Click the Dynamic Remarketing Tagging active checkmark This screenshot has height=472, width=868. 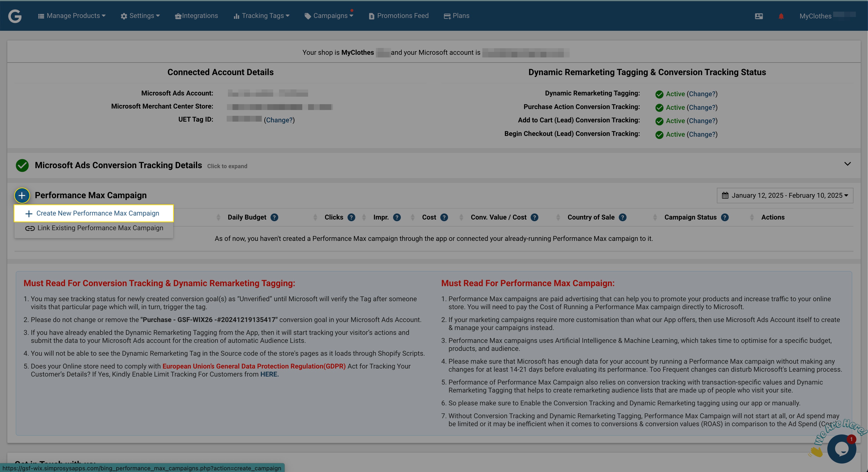(x=659, y=94)
